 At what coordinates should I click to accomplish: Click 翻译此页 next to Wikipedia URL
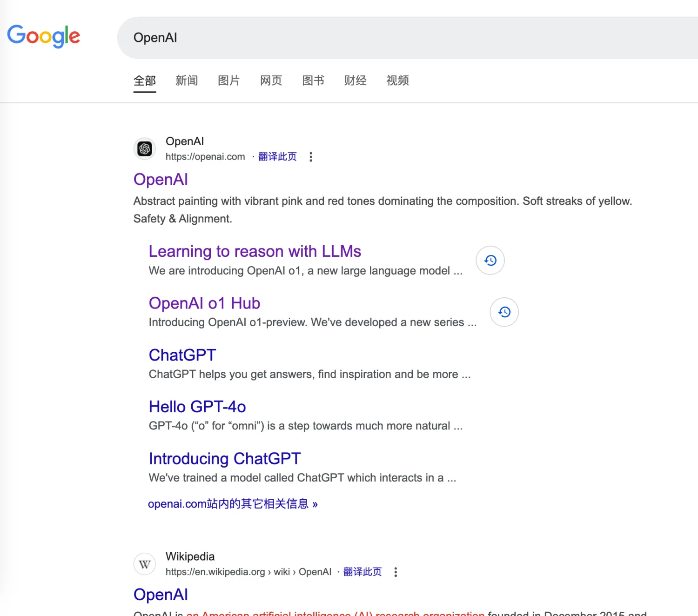[x=362, y=572]
